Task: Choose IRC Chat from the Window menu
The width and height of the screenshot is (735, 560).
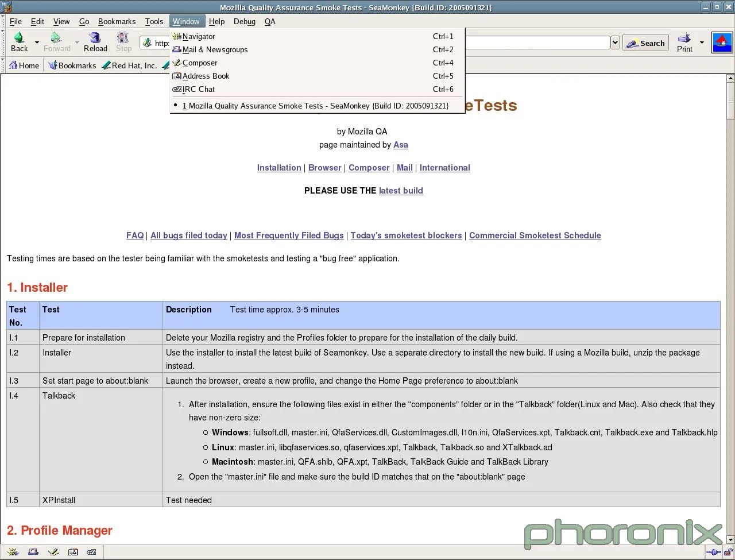Action: pos(318,89)
